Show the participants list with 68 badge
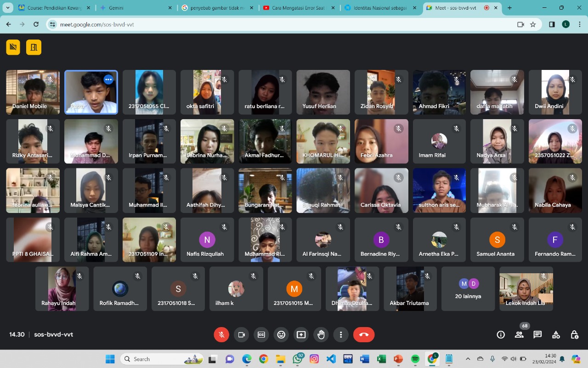The height and width of the screenshot is (368, 588). pos(519,335)
